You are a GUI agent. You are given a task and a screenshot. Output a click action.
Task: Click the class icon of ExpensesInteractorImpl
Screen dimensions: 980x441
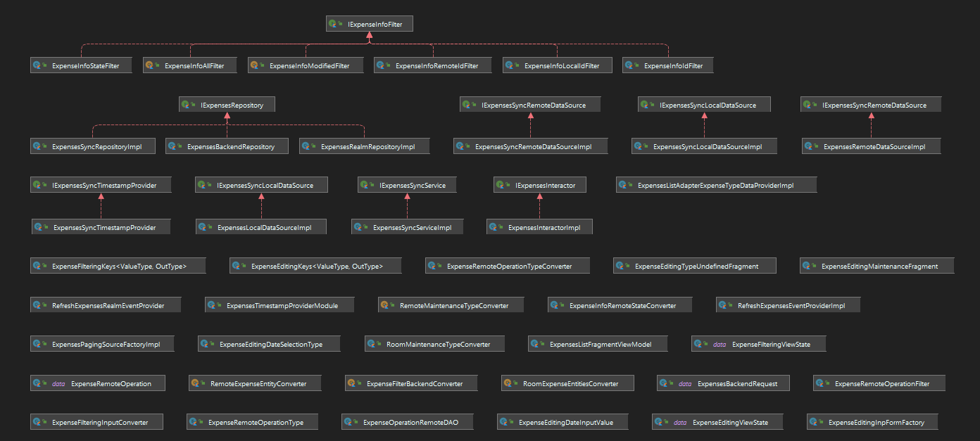[x=494, y=226]
